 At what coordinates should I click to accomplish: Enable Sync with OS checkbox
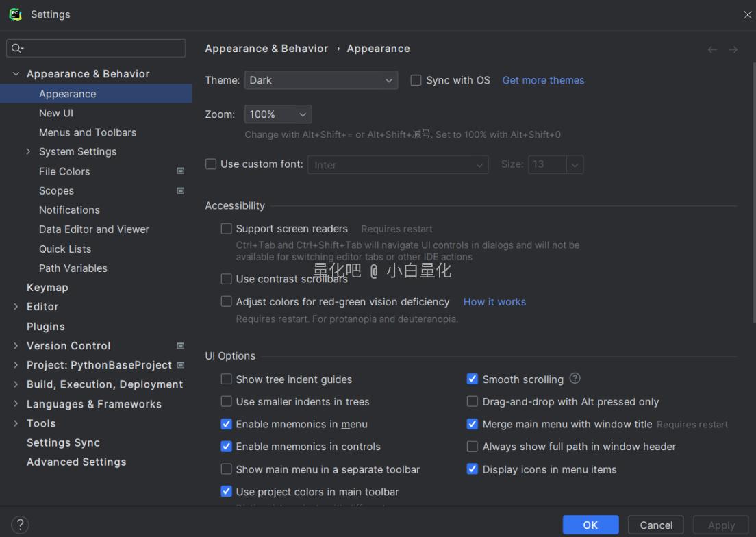click(x=416, y=80)
